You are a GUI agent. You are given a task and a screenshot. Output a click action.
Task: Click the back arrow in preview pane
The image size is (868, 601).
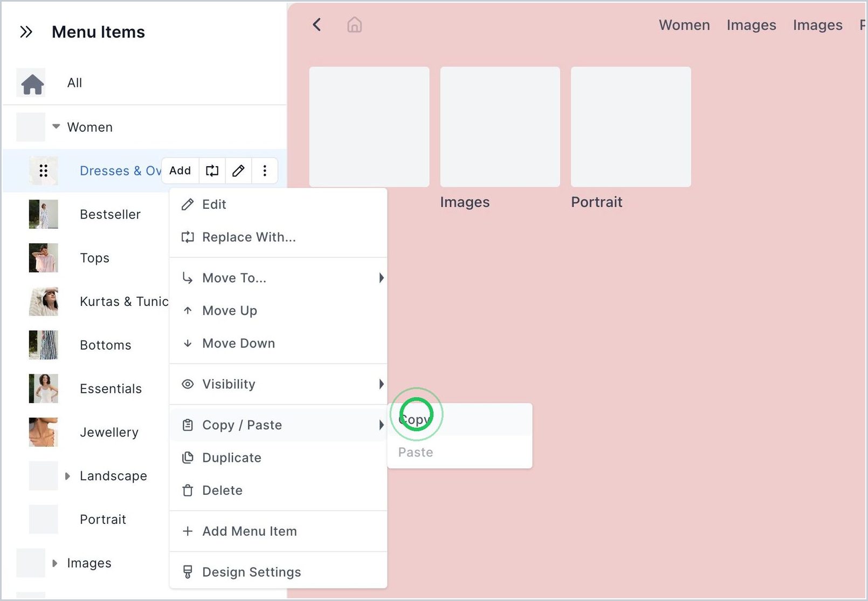click(x=317, y=24)
